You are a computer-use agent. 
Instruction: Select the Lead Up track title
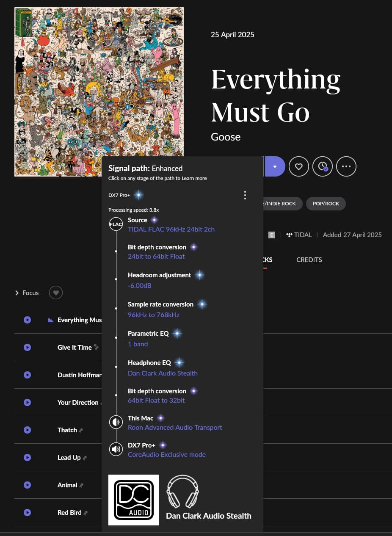click(69, 458)
